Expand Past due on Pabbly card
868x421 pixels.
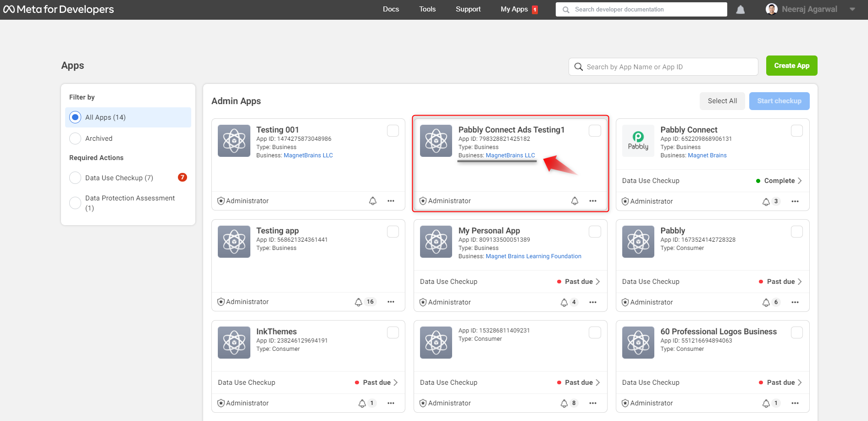(x=780, y=282)
